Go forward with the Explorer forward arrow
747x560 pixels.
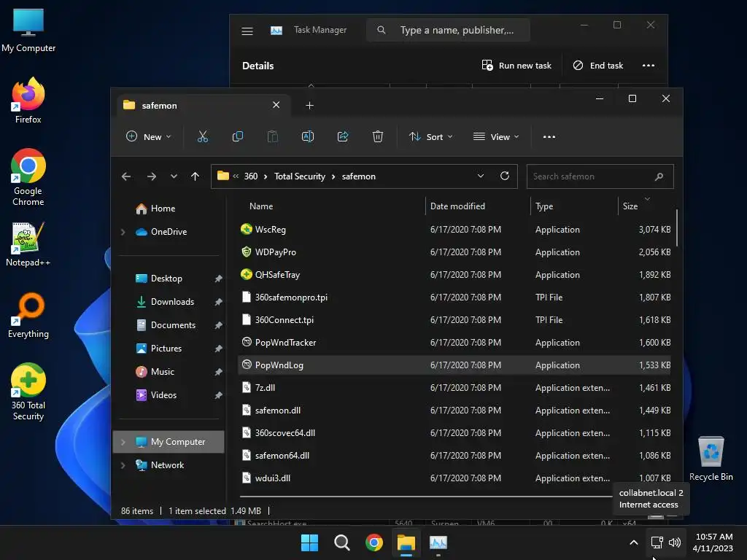(152, 176)
